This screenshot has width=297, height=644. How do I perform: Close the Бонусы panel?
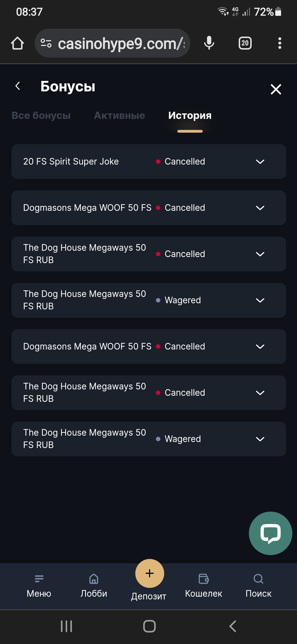[276, 89]
